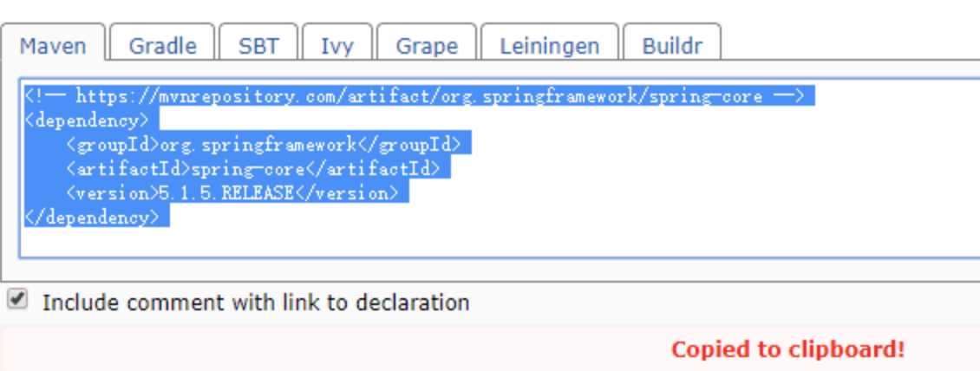Click the org.springframework text in groupId

(258, 144)
